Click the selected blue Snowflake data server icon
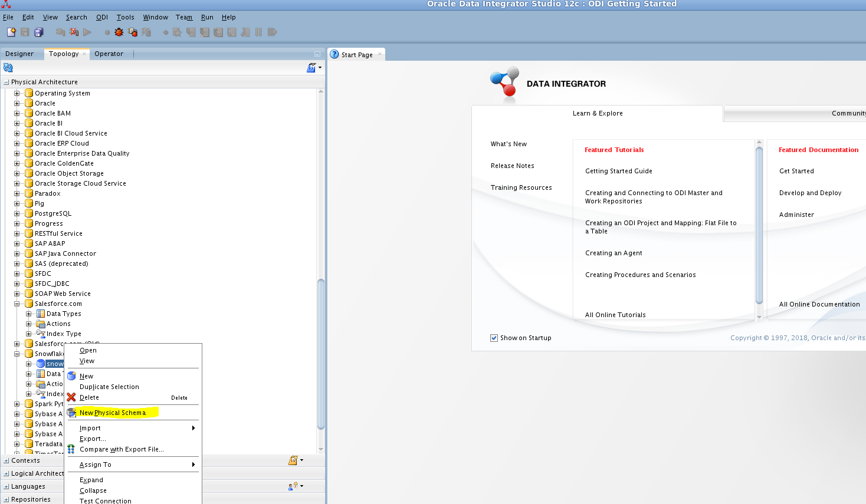866x504 pixels. point(41,364)
